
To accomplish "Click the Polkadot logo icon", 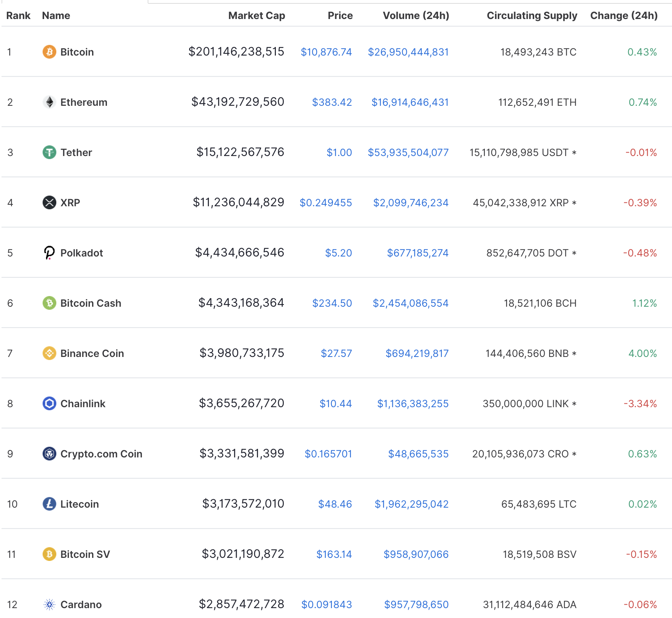I will pyautogui.click(x=49, y=253).
